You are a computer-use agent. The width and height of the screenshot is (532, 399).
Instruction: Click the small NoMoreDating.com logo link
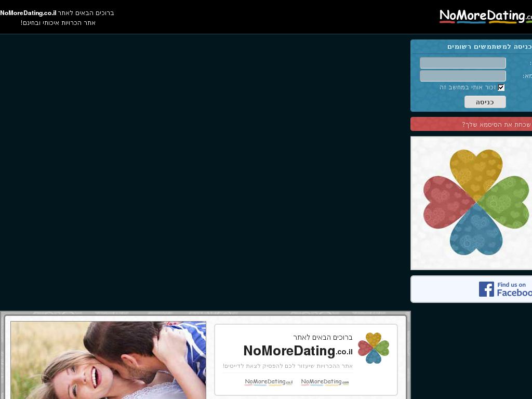point(325,382)
